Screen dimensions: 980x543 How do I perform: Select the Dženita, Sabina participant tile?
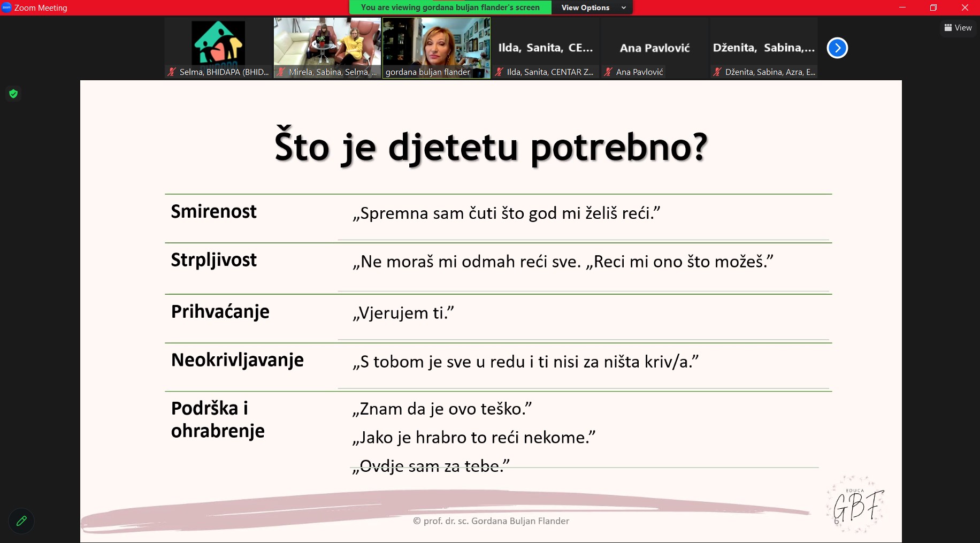(x=764, y=48)
